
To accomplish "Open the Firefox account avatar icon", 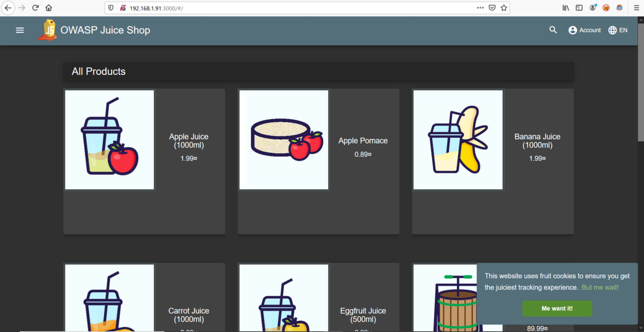I will [x=593, y=8].
